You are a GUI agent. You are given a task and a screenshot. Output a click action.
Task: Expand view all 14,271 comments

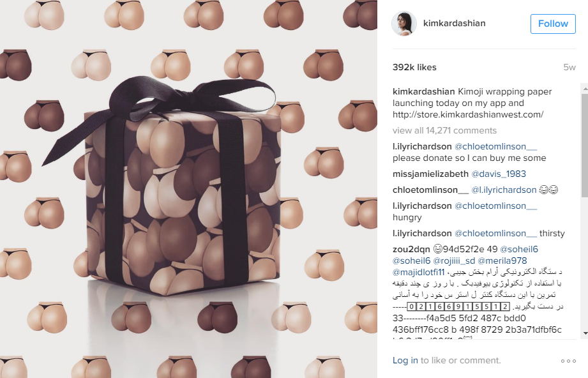[x=444, y=130]
